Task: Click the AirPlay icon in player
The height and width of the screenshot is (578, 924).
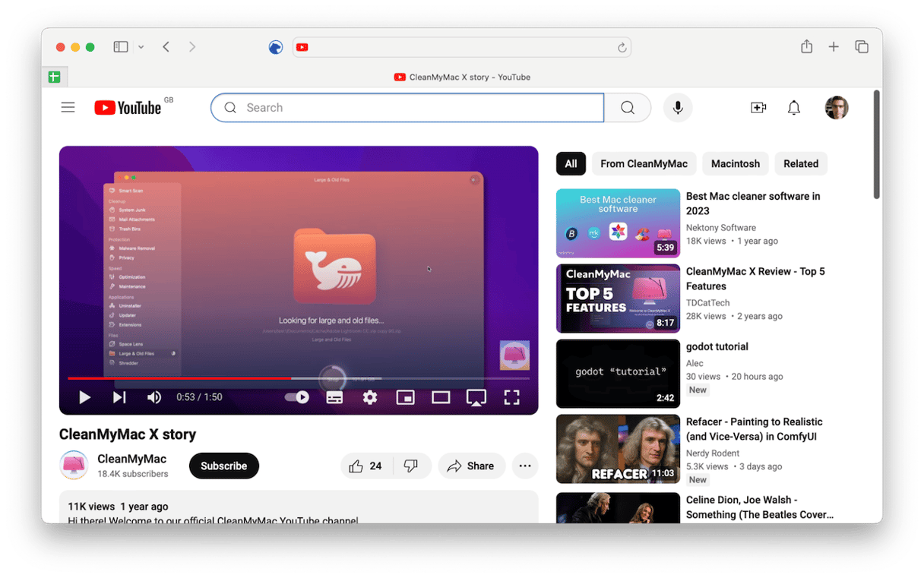Action: (x=476, y=397)
